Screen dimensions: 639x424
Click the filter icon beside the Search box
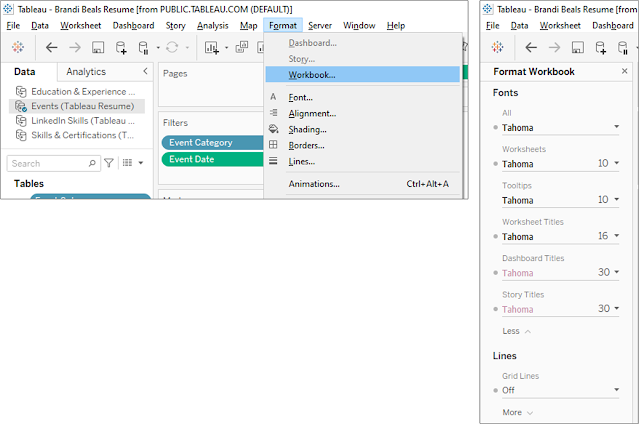point(108,163)
